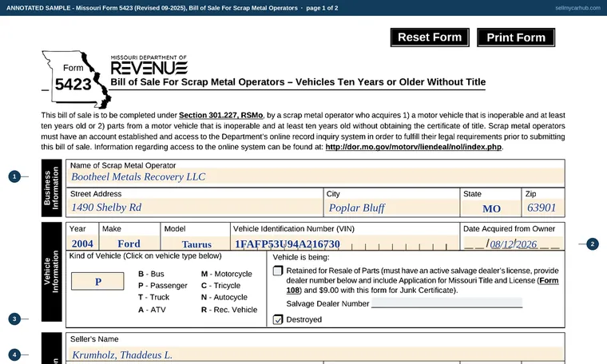607x364 pixels.
Task: Click the Missouri Department of Revenue logo
Action: click(x=149, y=65)
